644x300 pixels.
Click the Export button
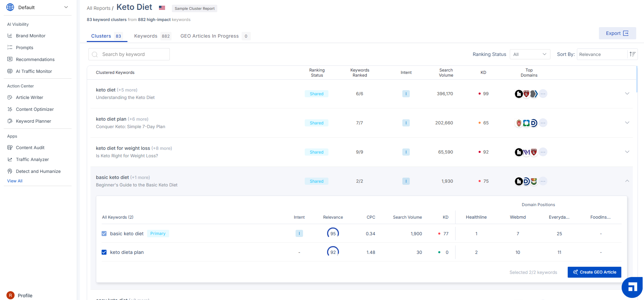point(617,33)
